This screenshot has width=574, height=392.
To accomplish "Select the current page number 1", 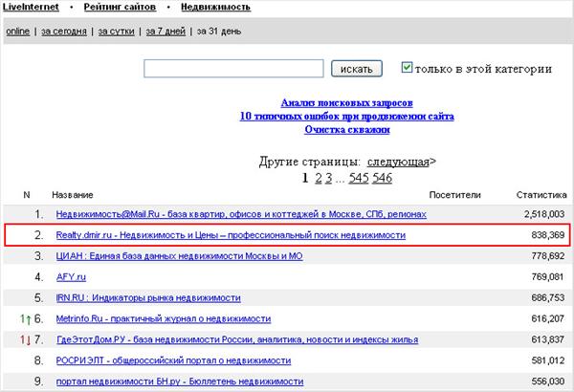I will pyautogui.click(x=305, y=178).
